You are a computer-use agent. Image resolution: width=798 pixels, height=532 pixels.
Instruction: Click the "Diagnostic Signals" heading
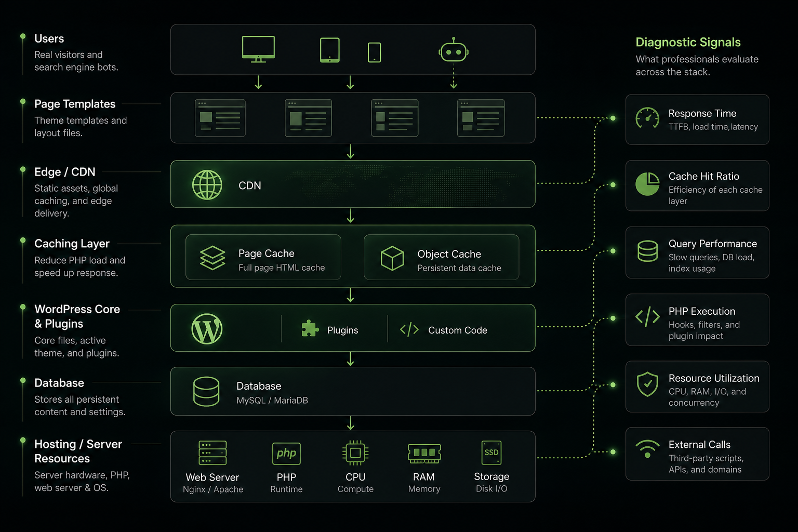point(688,43)
